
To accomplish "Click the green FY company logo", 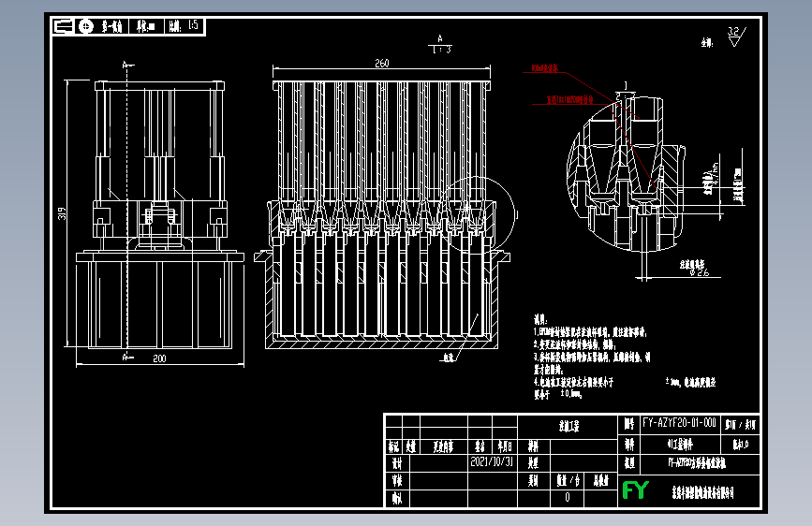I will pos(635,489).
